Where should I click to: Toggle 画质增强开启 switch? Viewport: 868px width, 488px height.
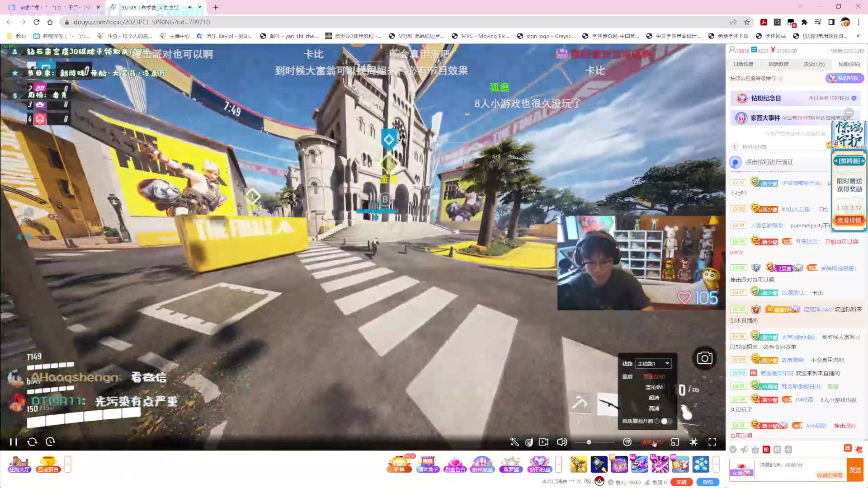pyautogui.click(x=666, y=421)
